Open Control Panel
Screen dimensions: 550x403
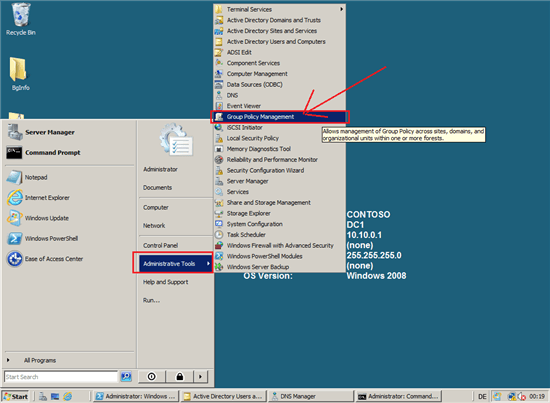pyautogui.click(x=160, y=246)
